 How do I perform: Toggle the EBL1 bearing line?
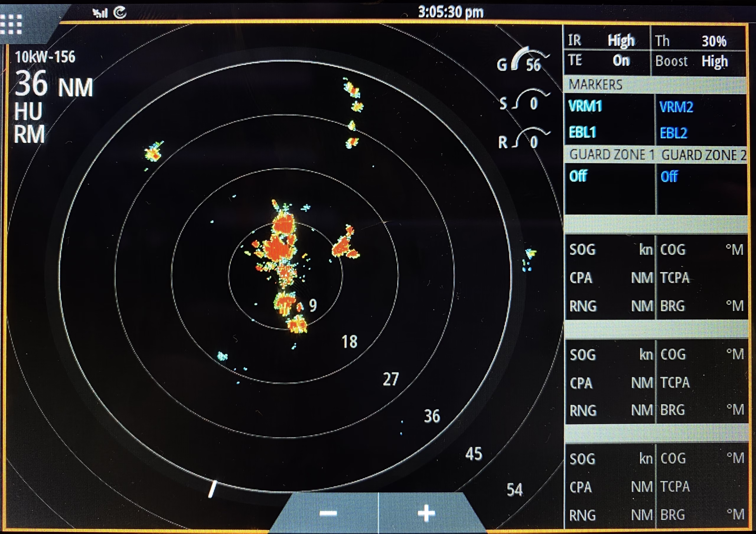click(x=582, y=132)
